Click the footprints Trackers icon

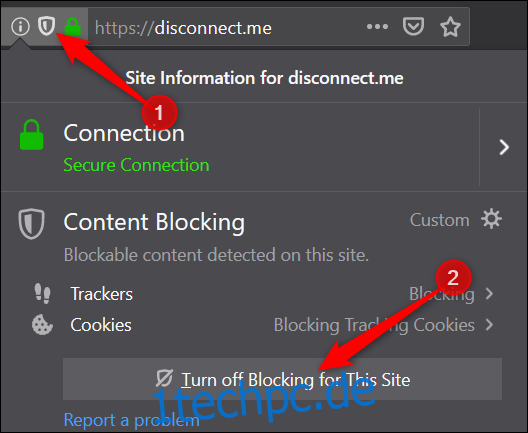click(42, 293)
